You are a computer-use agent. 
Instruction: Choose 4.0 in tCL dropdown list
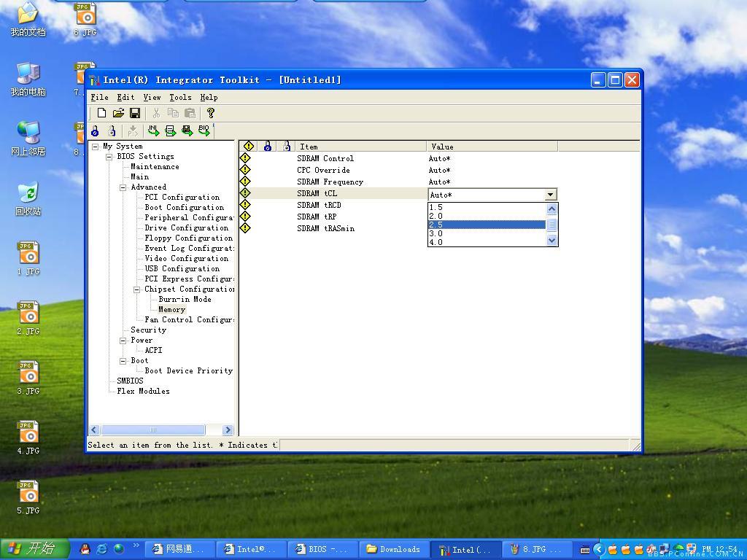487,242
